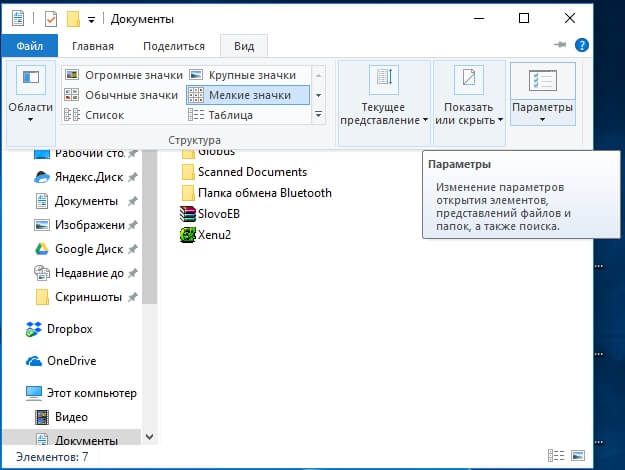Click pin icon beside Google Диск

[133, 249]
